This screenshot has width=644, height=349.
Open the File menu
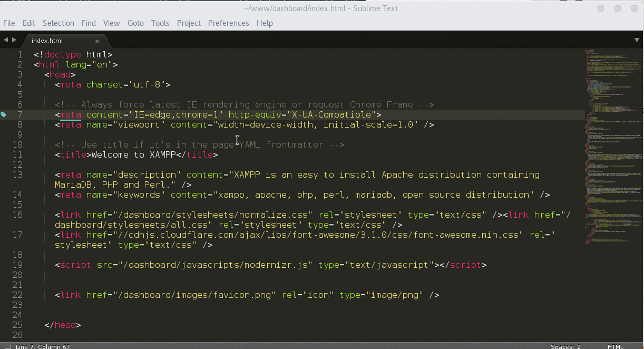pyautogui.click(x=9, y=23)
